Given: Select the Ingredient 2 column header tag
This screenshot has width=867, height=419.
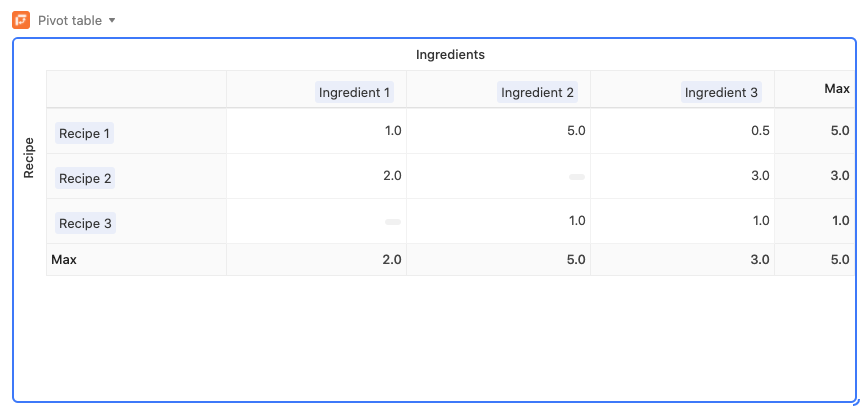Looking at the screenshot, I should pos(537,92).
